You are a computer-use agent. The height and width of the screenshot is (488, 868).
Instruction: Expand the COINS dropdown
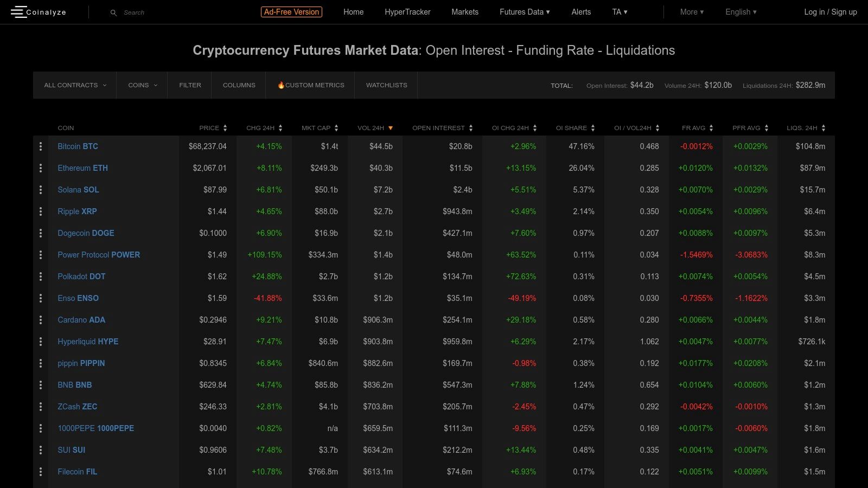[x=142, y=85]
